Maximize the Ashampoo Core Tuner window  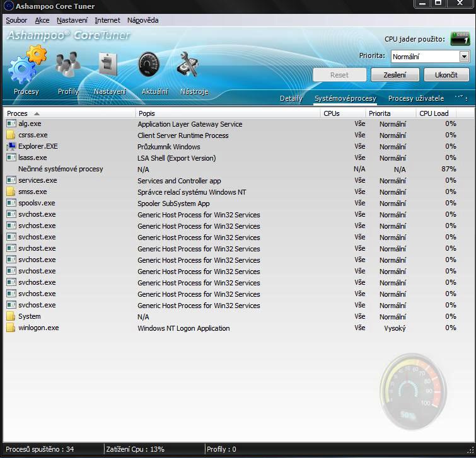(x=438, y=3)
